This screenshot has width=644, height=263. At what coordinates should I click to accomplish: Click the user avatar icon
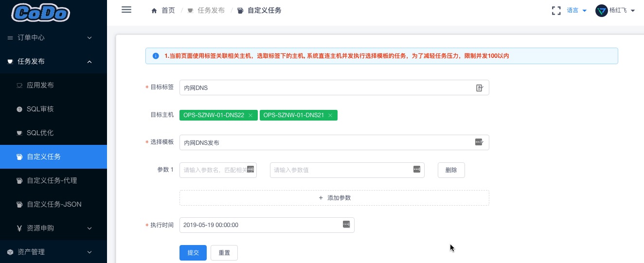click(602, 11)
